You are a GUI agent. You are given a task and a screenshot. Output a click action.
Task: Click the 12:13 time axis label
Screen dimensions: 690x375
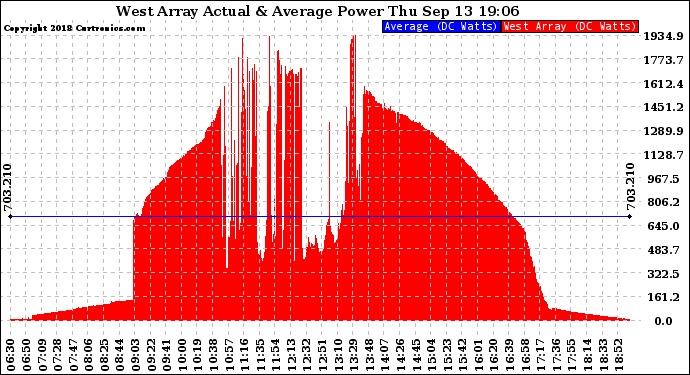(290, 354)
